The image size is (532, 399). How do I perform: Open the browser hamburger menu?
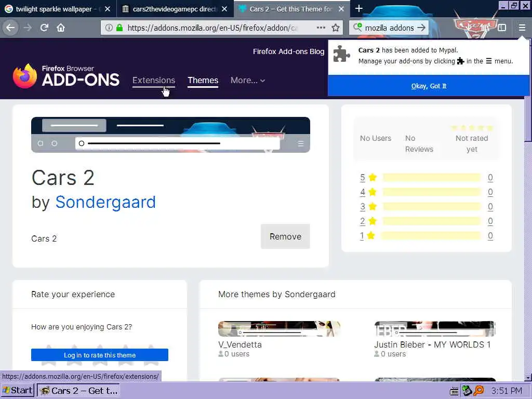[x=522, y=28]
